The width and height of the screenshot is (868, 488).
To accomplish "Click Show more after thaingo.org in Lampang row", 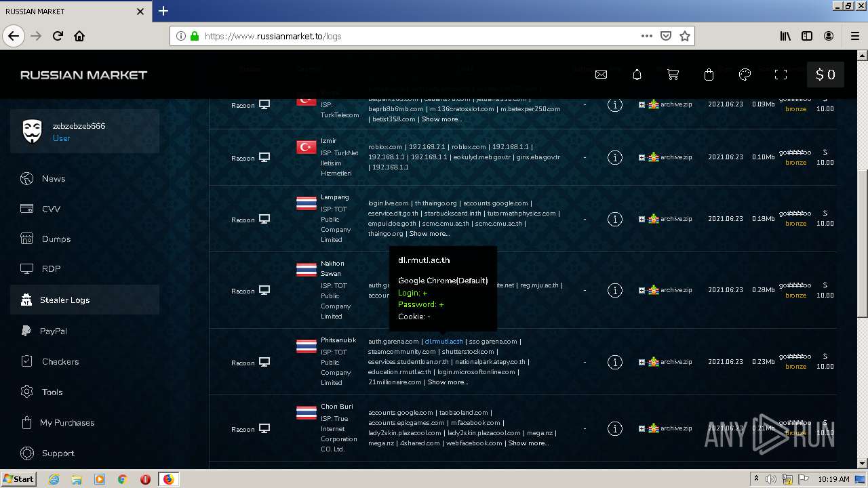I will (429, 234).
